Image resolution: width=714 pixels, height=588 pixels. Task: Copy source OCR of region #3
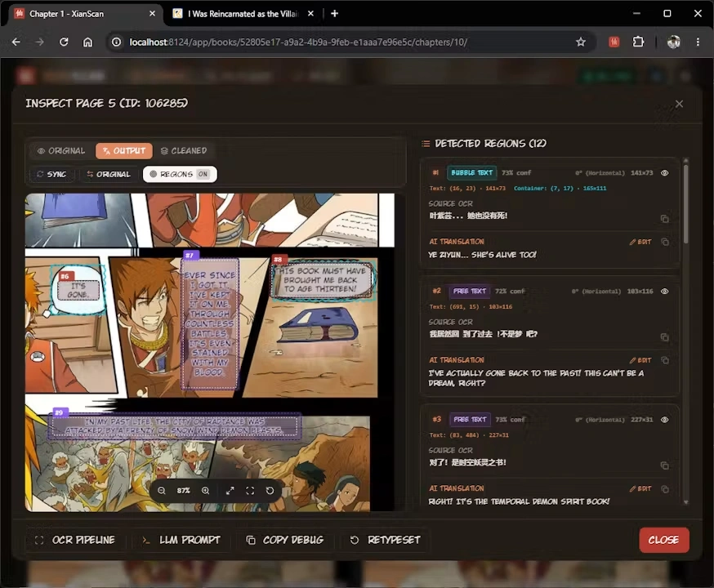[665, 465]
